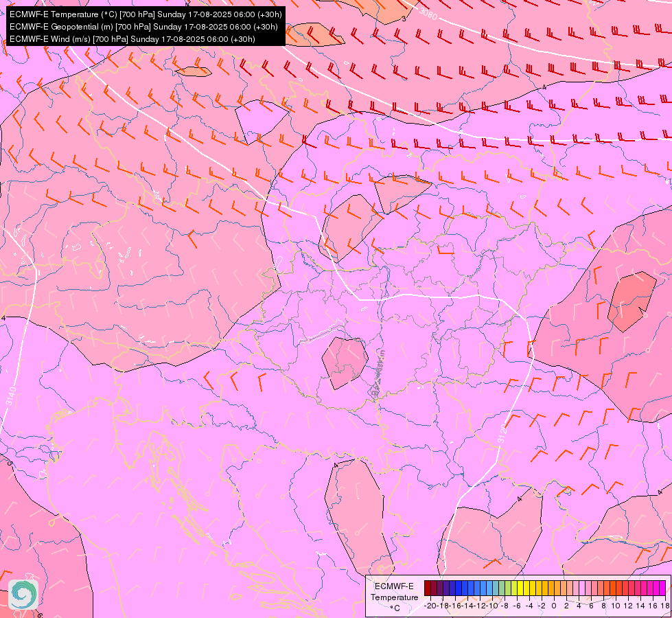
Task: Click the 3080 geopotential contour label
Action: (428, 14)
